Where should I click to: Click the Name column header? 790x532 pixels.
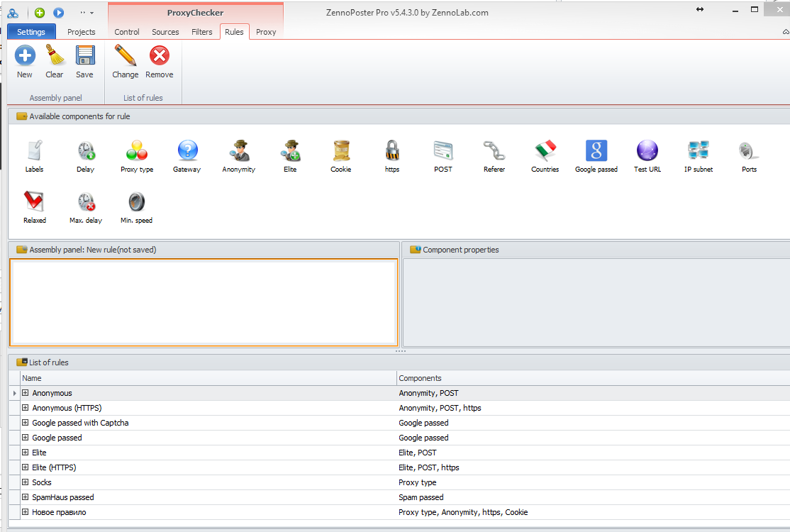(x=208, y=378)
